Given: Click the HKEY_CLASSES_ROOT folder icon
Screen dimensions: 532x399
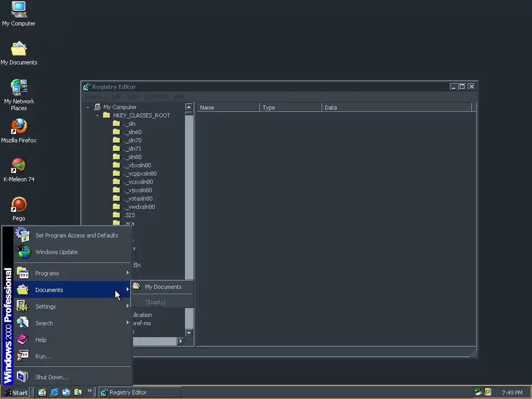Looking at the screenshot, I should [x=107, y=115].
